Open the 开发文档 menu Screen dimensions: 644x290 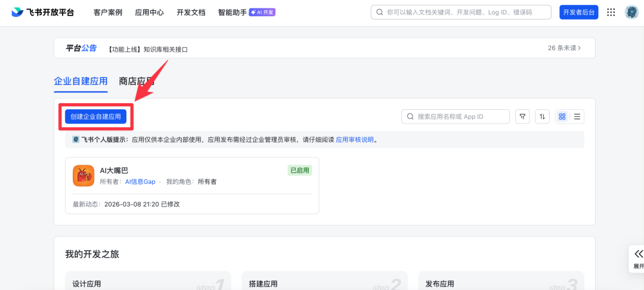tap(191, 13)
